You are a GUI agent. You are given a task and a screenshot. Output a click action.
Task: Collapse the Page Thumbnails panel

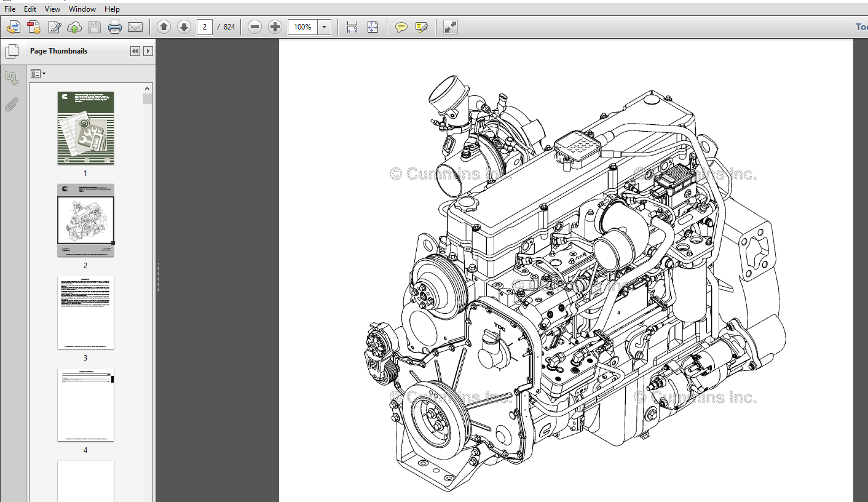(135, 51)
